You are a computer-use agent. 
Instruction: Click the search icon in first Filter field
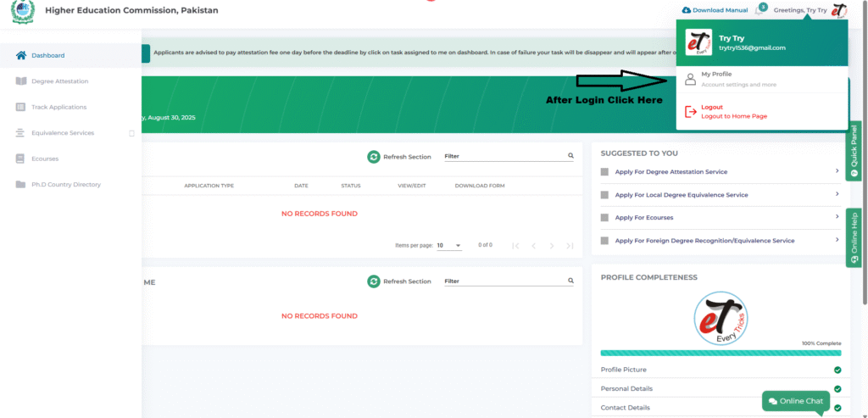pos(570,156)
